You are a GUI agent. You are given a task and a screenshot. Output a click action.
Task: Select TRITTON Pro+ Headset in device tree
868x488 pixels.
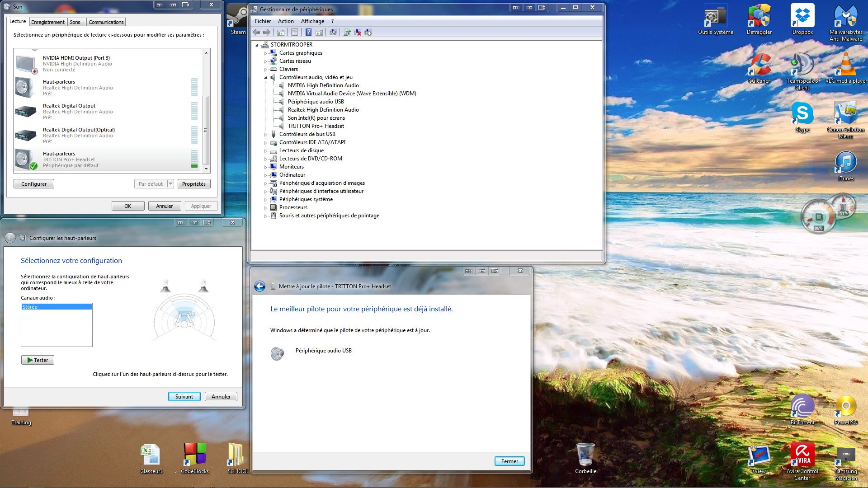coord(316,126)
